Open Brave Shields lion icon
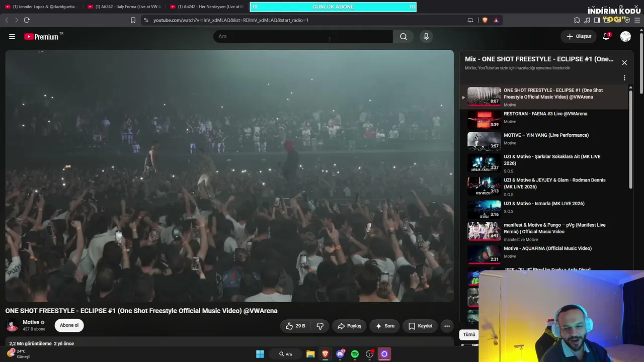This screenshot has height=362, width=644. tap(485, 20)
